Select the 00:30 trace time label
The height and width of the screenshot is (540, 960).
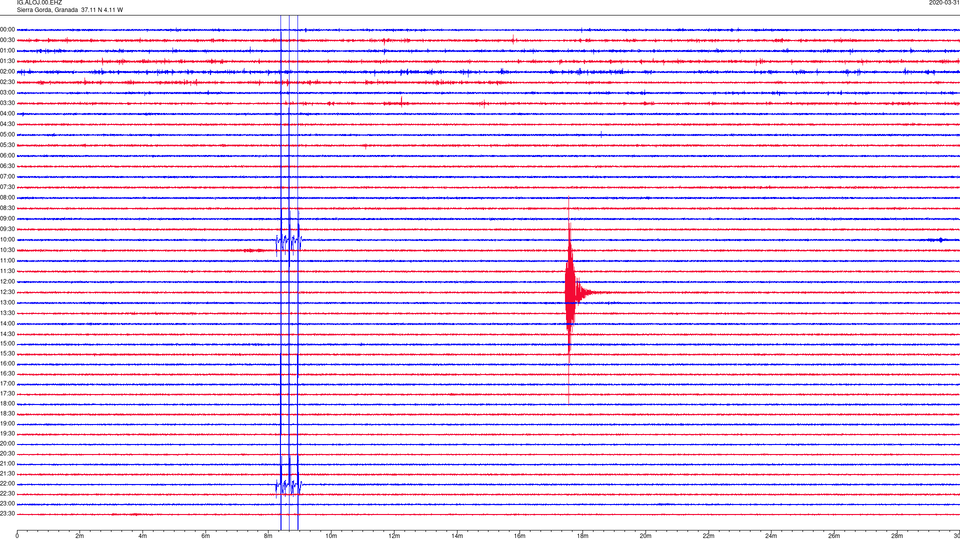pos(7,40)
